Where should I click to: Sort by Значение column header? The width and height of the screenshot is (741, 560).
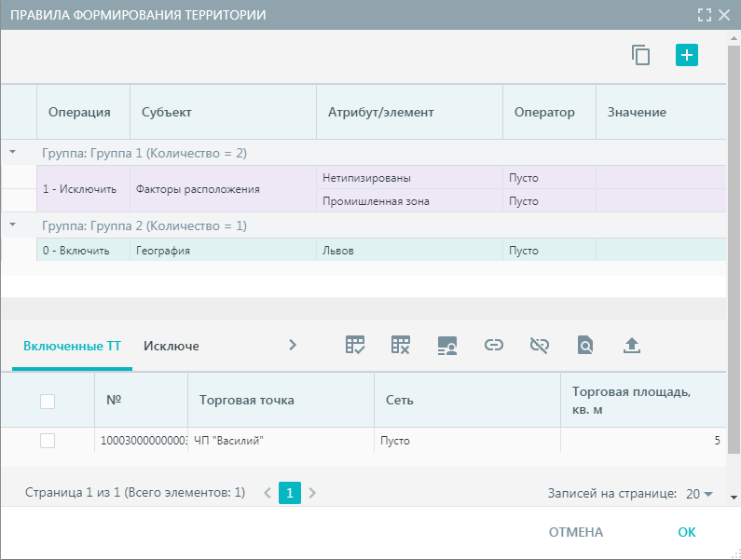click(x=661, y=112)
